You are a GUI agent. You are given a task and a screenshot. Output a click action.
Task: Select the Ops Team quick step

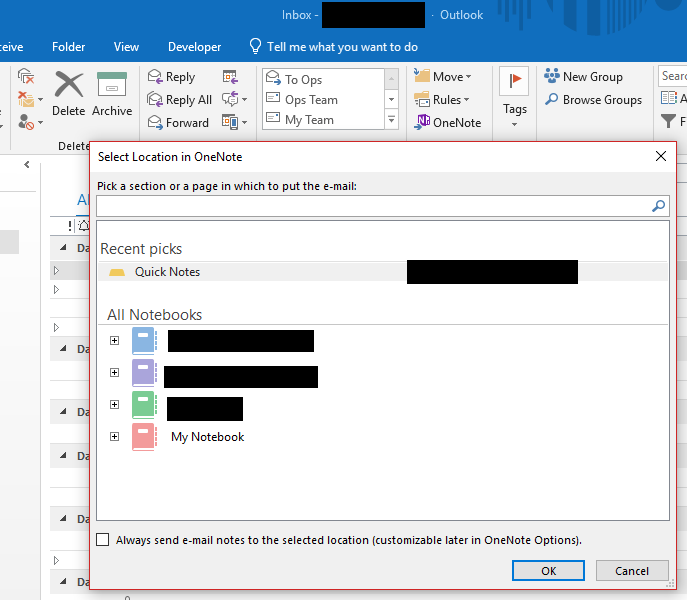click(323, 99)
